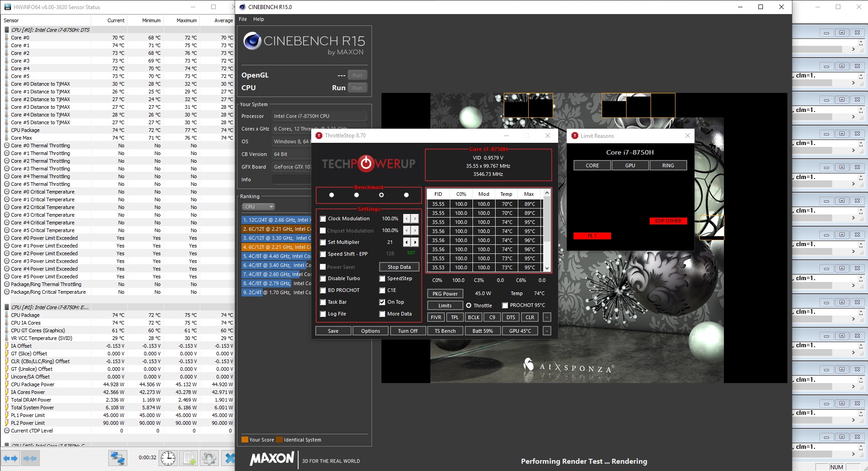Click the expand-columns arrows icon in HWiNFO toolbar

pyautogui.click(x=10, y=458)
